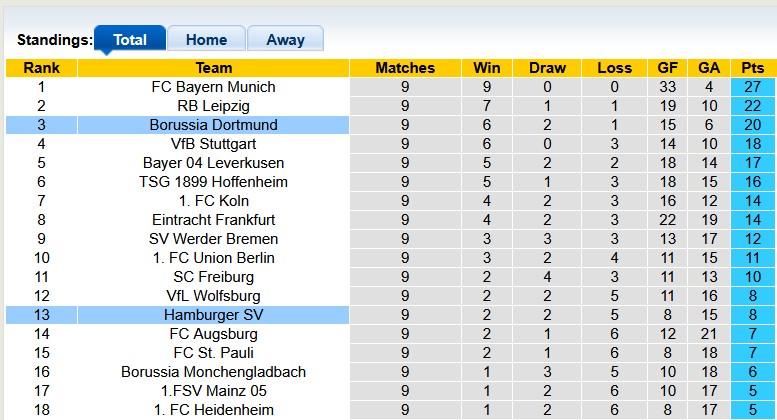Click the Total standings tab

(130, 40)
